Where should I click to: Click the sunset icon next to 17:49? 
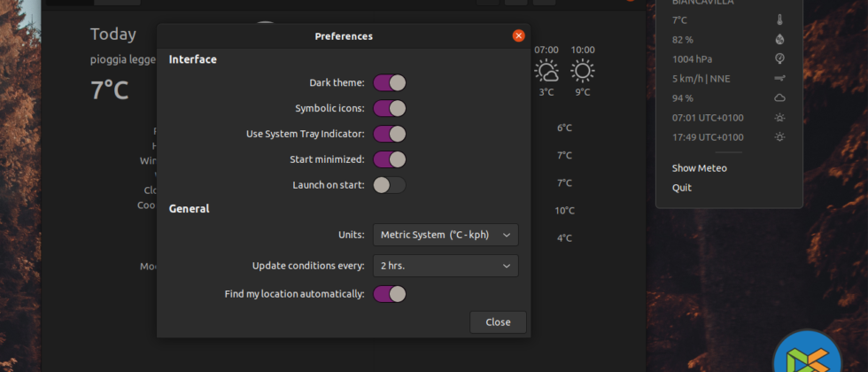(x=779, y=136)
